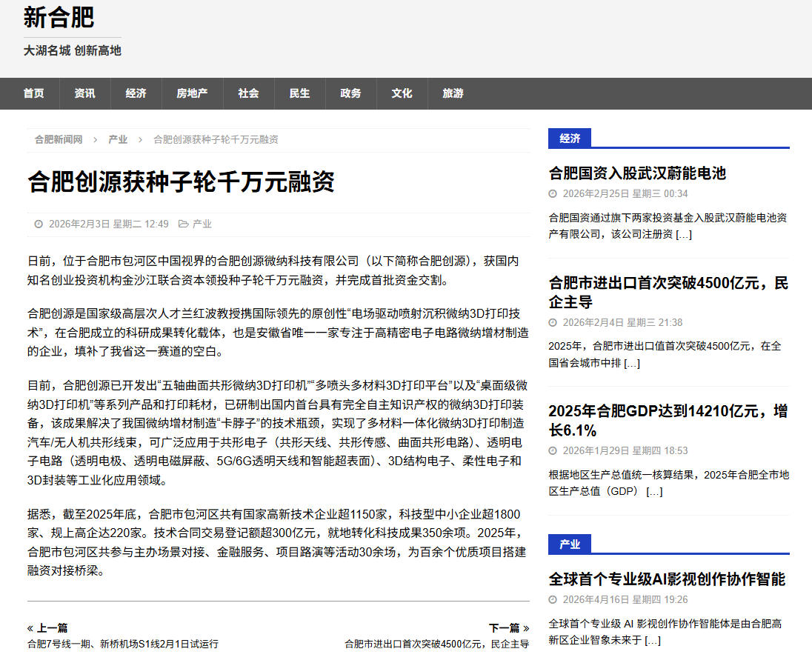Image resolution: width=812 pixels, height=663 pixels.
Task: Open the 经济 sidebar section header
Action: coord(570,139)
